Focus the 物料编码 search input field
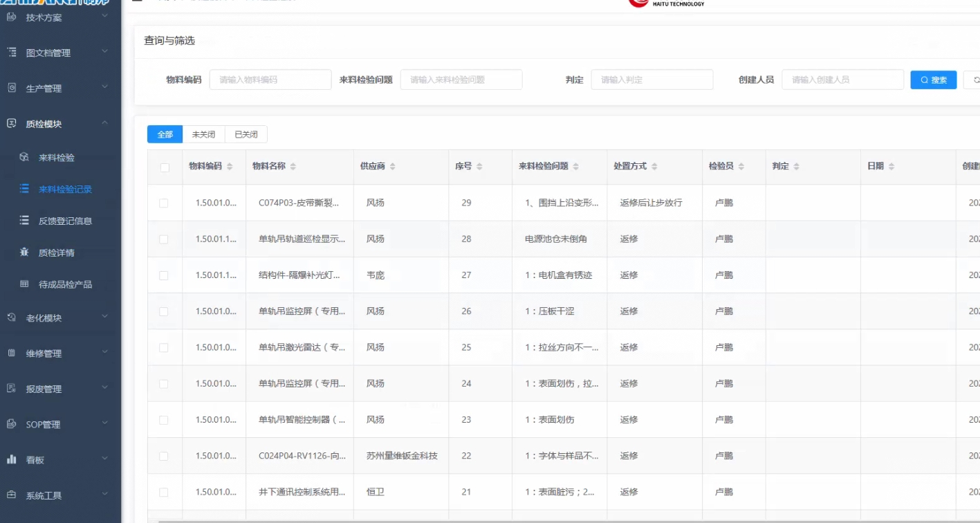Screen dimensions: 980x523 (270, 80)
